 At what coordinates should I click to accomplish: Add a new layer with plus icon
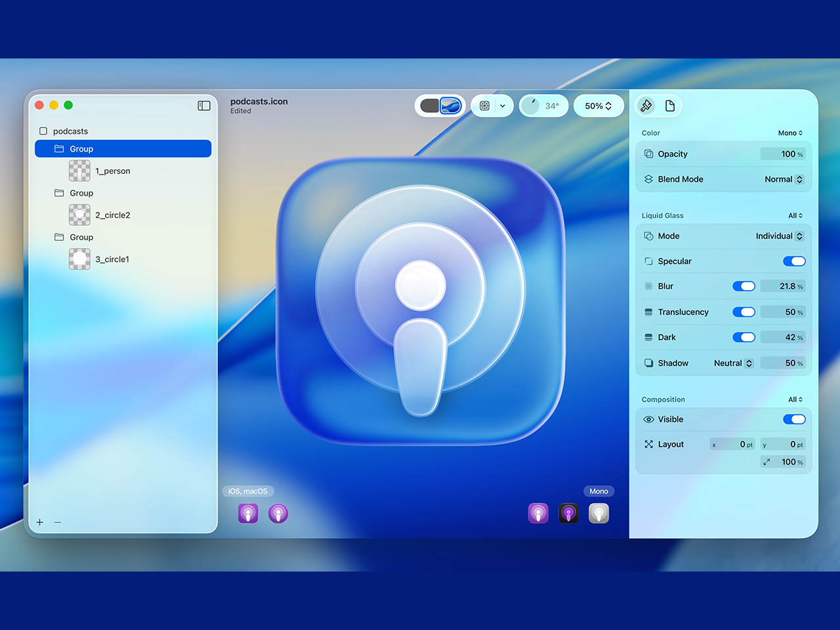40,522
